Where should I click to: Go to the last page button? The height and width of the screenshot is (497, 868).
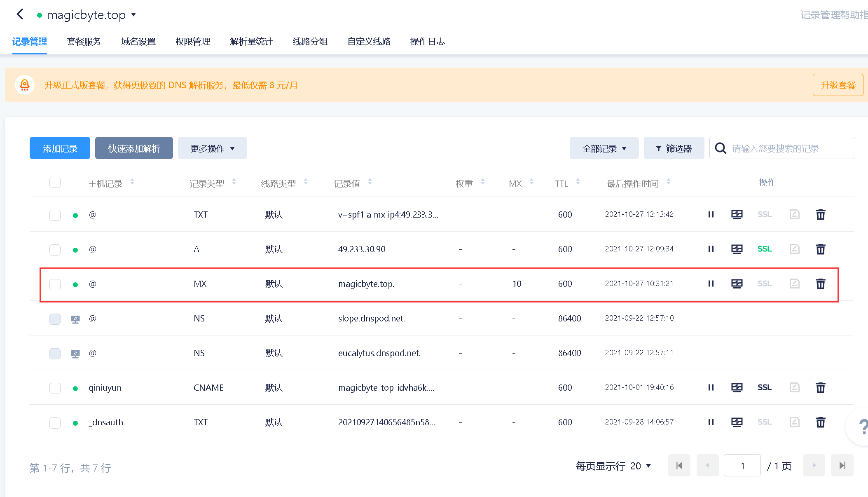pyautogui.click(x=842, y=465)
